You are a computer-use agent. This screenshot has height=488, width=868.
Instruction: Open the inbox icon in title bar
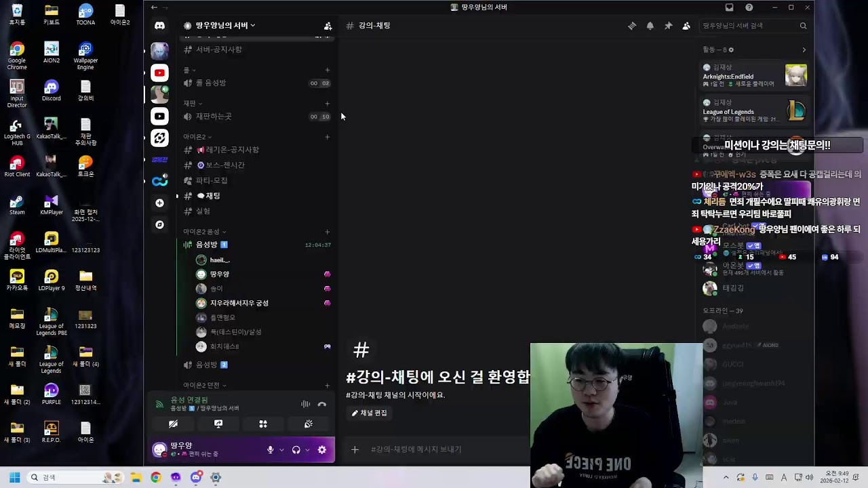click(729, 7)
